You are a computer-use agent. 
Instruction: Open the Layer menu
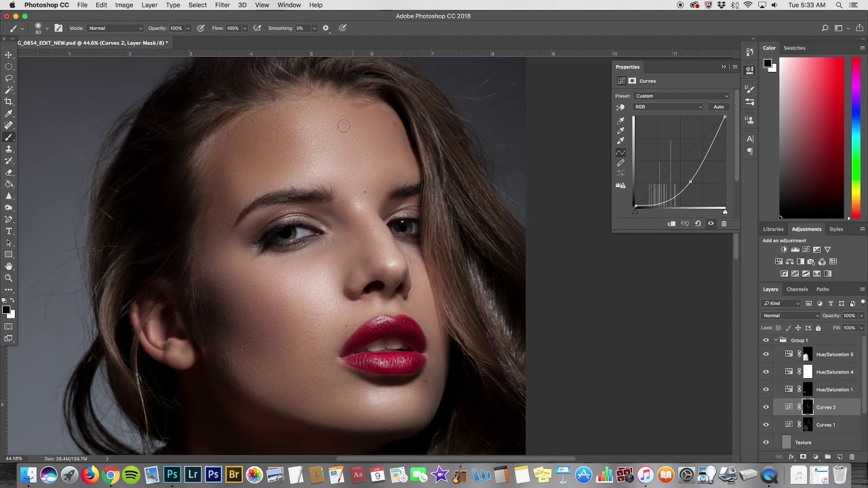point(149,5)
